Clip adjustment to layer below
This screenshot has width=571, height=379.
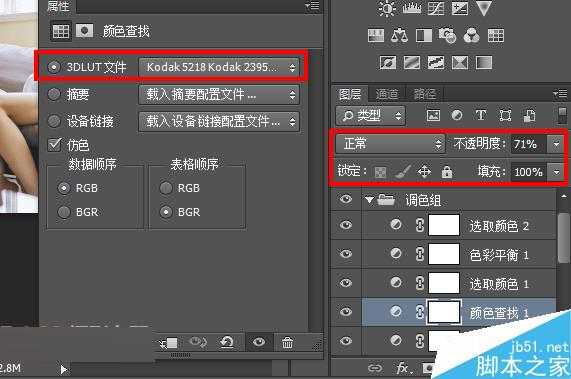(x=169, y=343)
